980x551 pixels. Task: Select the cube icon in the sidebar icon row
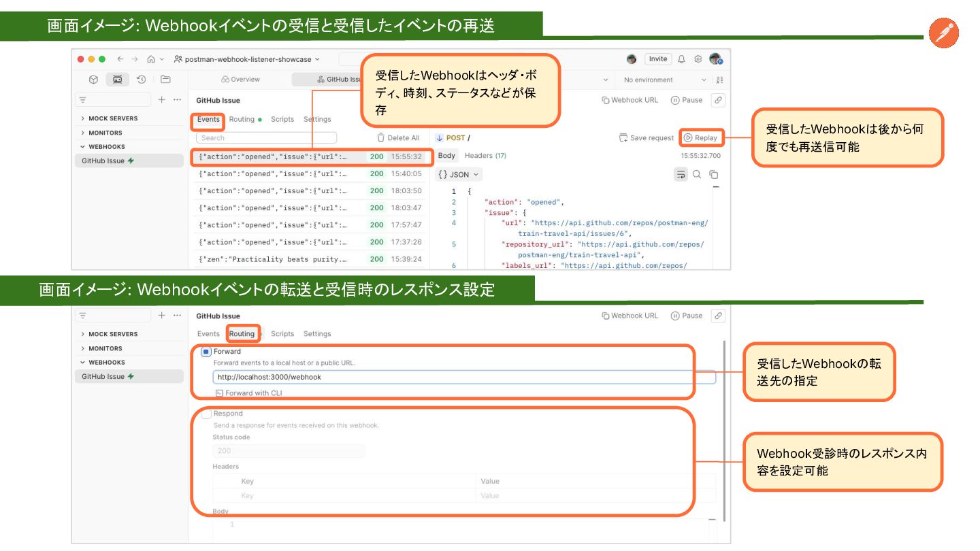click(94, 80)
